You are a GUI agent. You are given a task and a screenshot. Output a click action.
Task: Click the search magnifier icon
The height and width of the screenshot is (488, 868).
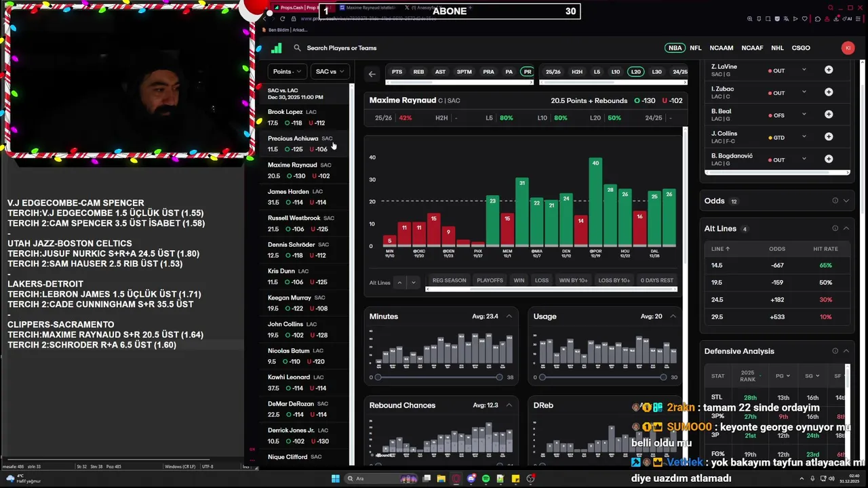tap(297, 48)
